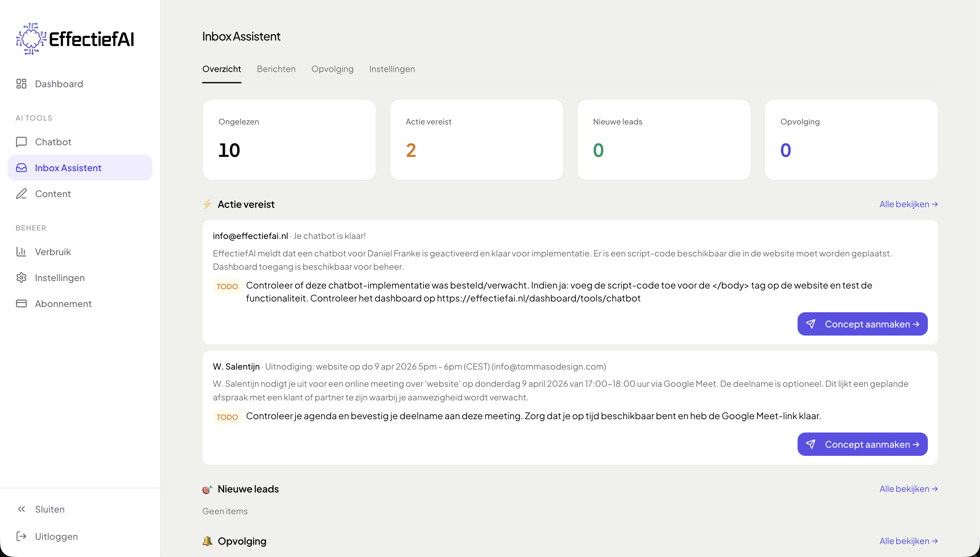
Task: Click the Abonnement credit card icon
Action: tap(21, 304)
